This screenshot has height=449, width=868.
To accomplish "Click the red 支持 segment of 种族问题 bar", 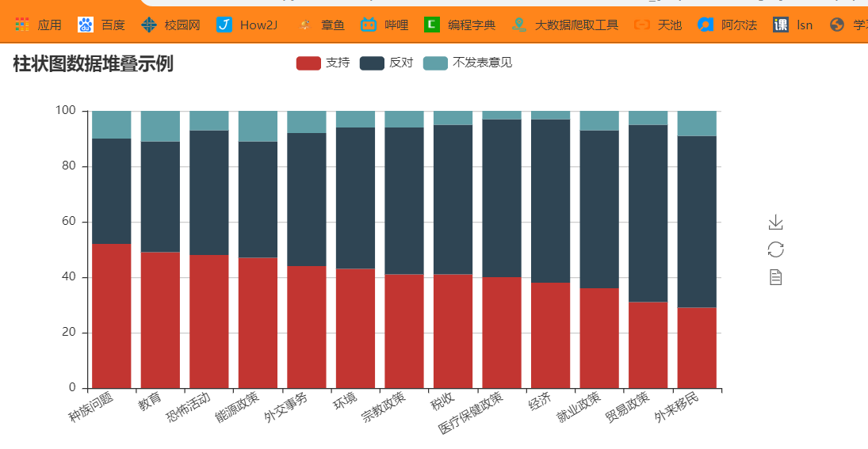I will 111,316.
